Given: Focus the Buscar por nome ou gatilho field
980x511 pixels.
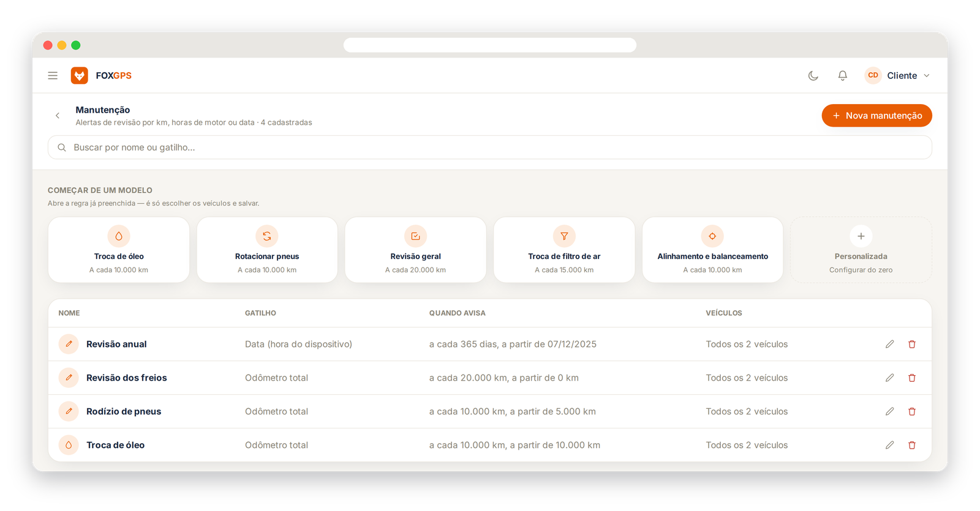Looking at the screenshot, I should (490, 147).
